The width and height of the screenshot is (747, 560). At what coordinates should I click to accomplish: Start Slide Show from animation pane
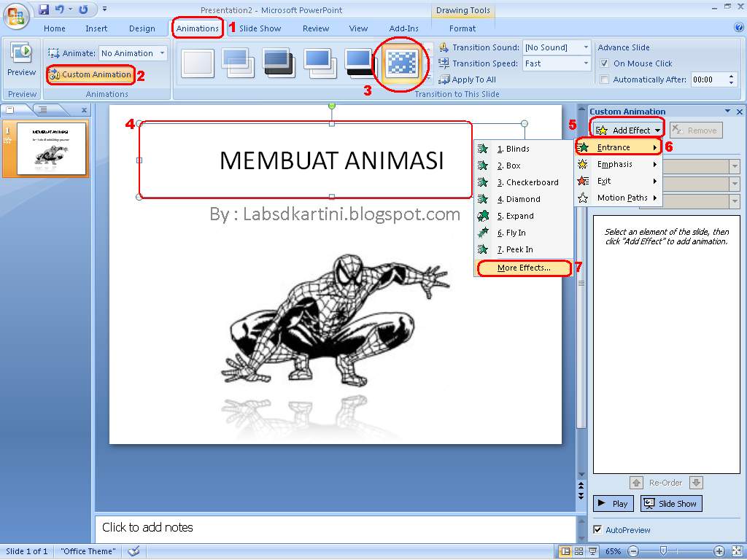pos(671,503)
